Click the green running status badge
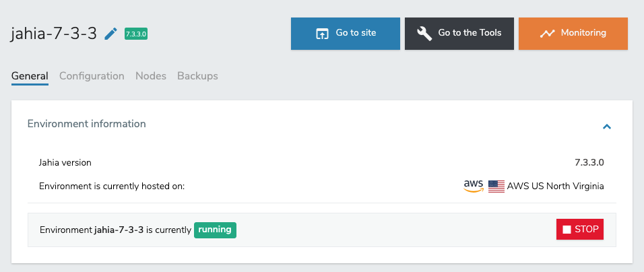Screen dimensions: 644x272 pyautogui.click(x=215, y=230)
